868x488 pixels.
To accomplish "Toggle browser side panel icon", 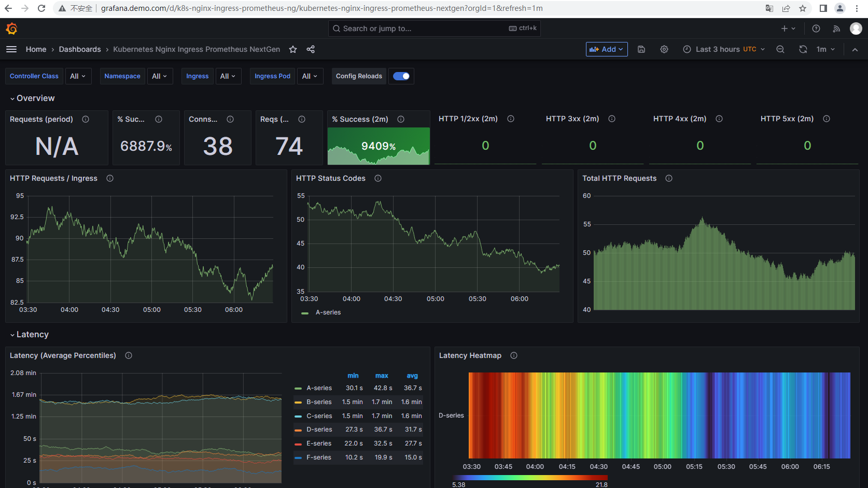I will 823,8.
